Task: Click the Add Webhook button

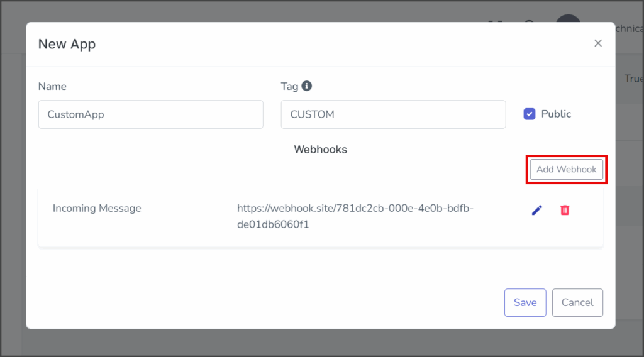Action: pyautogui.click(x=567, y=170)
